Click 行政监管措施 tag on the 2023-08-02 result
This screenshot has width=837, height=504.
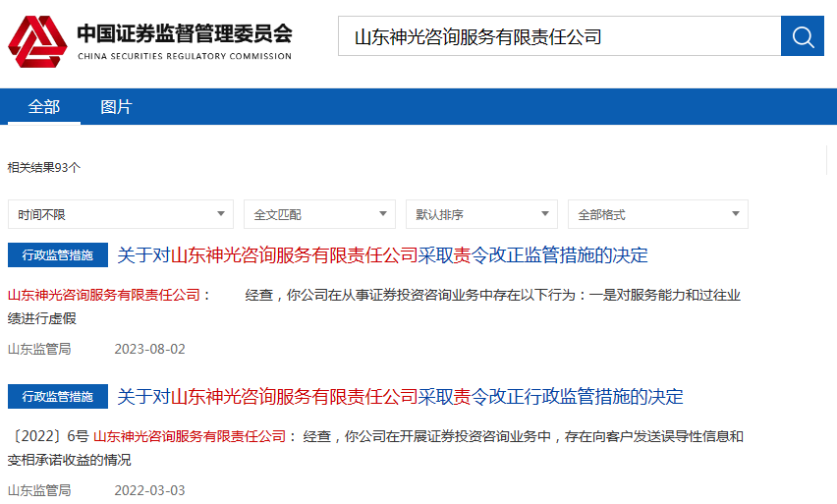[58, 255]
